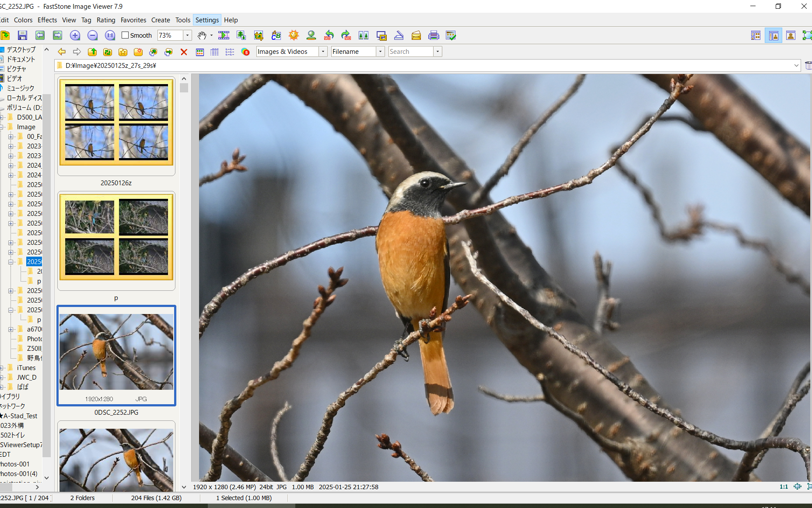Click the Print icon
The height and width of the screenshot is (508, 812).
(x=434, y=35)
